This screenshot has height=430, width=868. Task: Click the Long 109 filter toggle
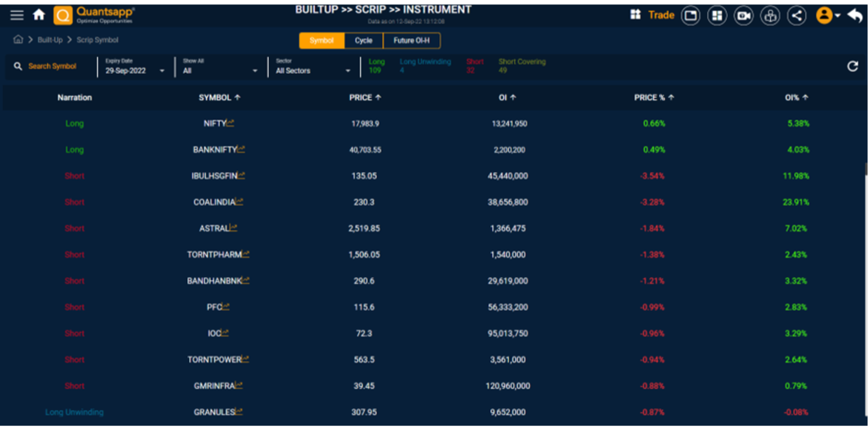[376, 66]
